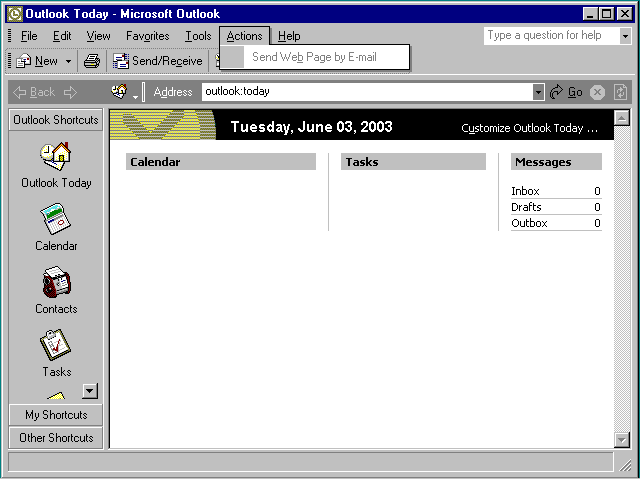The image size is (640, 480).
Task: Click the main pane scroll-down arrow
Action: pyautogui.click(x=622, y=440)
